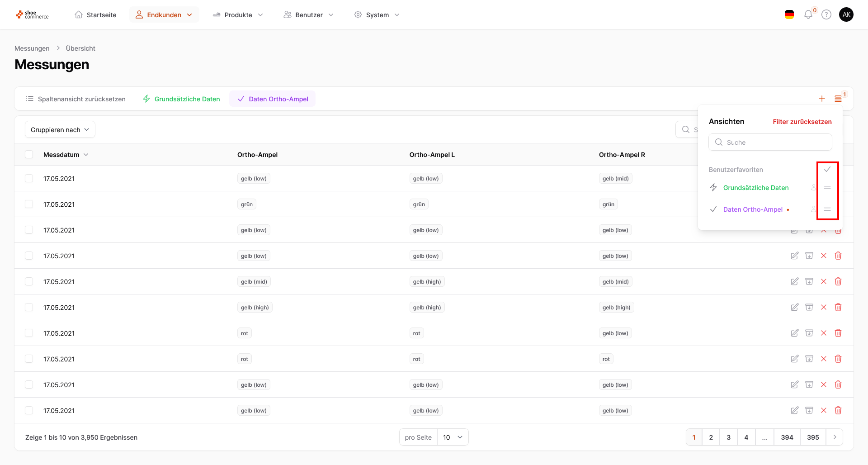Open language selection via German flag
Viewport: 868px width, 465px height.
(x=789, y=15)
